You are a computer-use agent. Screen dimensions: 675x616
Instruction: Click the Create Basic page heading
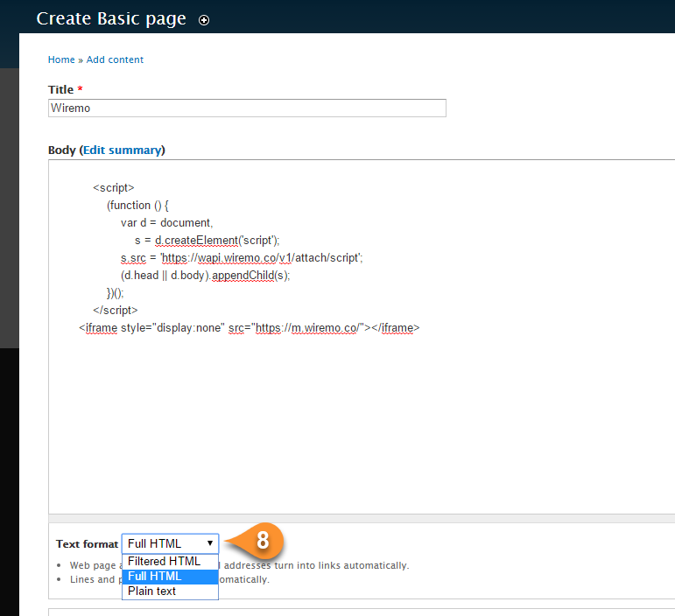[111, 19]
